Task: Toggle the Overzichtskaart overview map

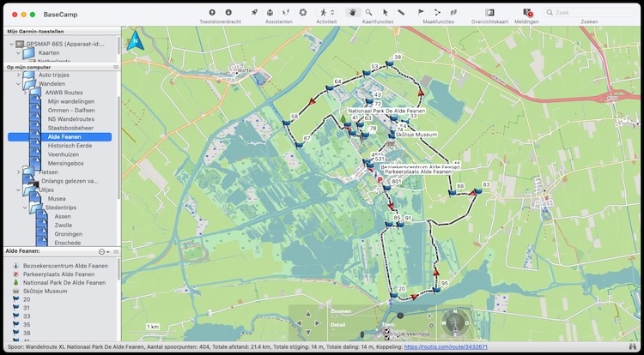Action: coord(489,13)
